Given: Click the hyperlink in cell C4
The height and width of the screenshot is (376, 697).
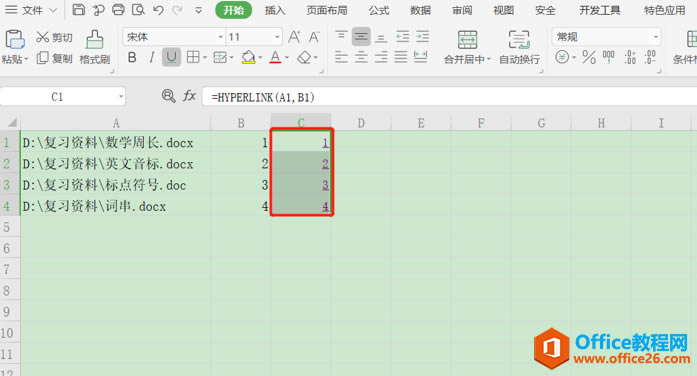Looking at the screenshot, I should click(x=325, y=206).
